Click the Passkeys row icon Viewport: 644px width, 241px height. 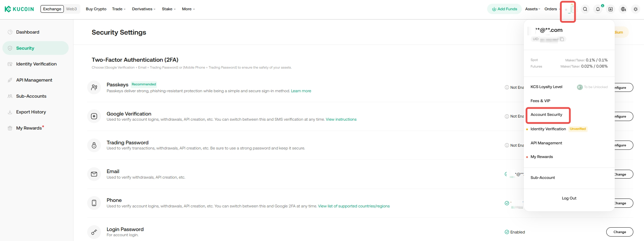click(94, 87)
